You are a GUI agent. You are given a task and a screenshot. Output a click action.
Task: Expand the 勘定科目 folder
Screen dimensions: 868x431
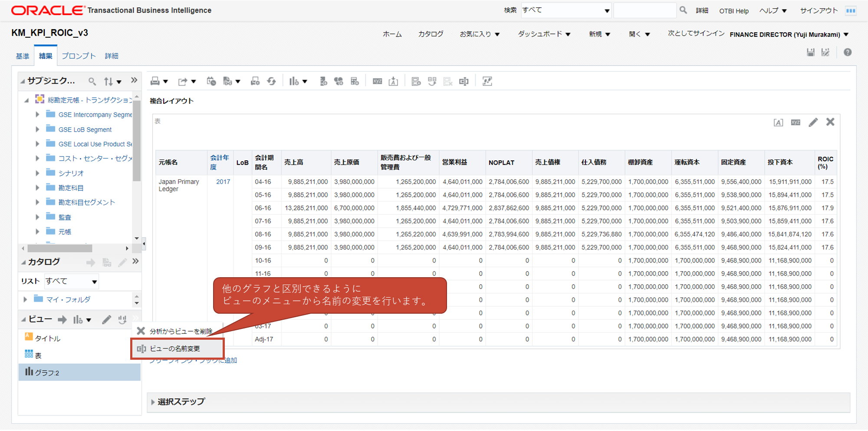click(37, 188)
